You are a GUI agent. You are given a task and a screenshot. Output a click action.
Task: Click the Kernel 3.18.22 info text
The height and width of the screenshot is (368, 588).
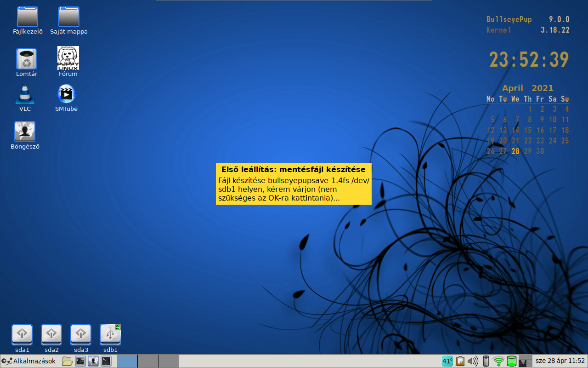(x=528, y=30)
